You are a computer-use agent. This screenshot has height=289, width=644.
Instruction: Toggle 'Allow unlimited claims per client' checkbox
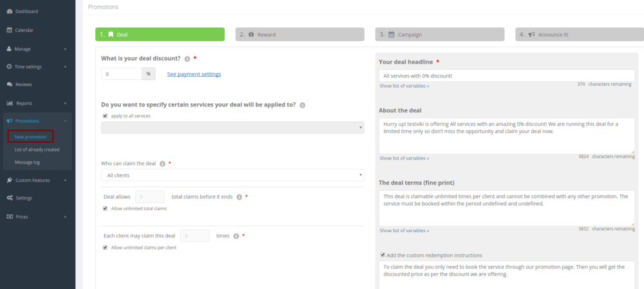click(x=105, y=248)
